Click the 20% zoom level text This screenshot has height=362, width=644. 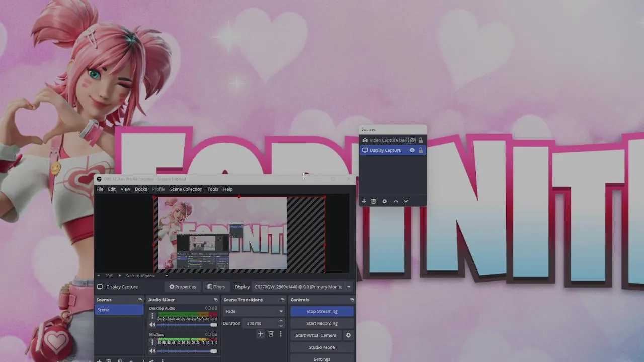point(109,276)
